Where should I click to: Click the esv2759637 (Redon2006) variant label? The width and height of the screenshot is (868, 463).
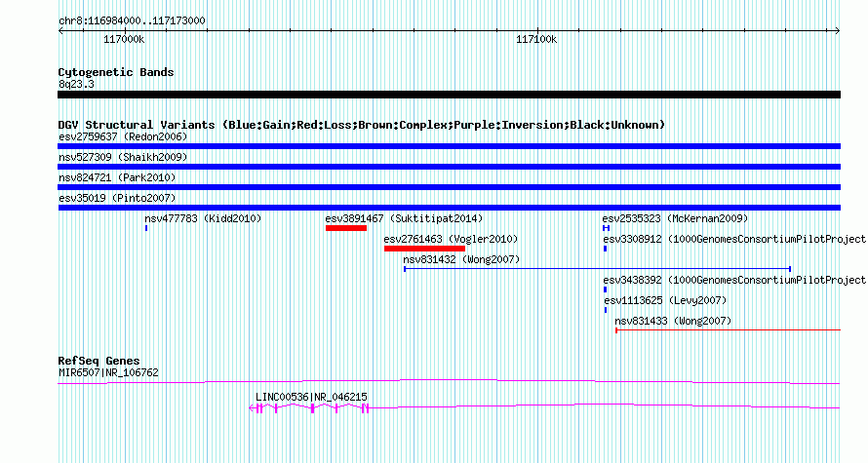123,136
